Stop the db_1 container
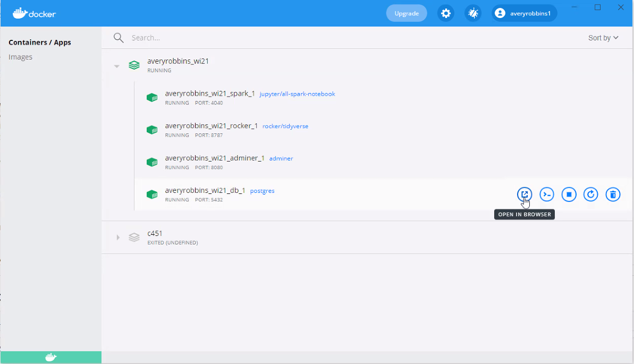The width and height of the screenshot is (634, 364). (x=569, y=194)
